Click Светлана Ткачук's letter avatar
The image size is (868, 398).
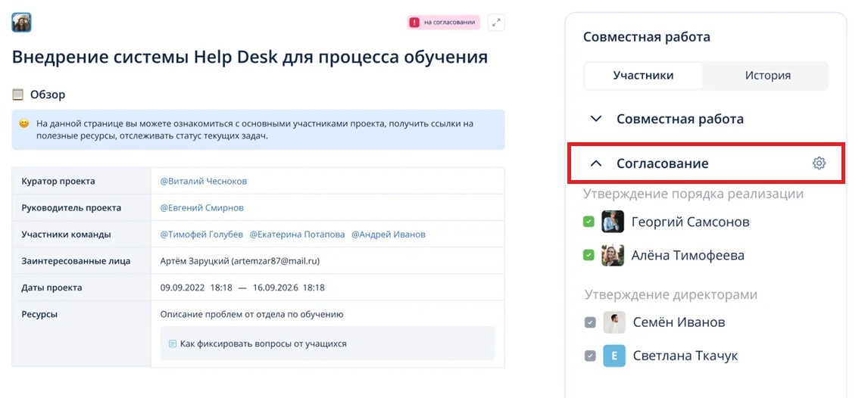614,356
